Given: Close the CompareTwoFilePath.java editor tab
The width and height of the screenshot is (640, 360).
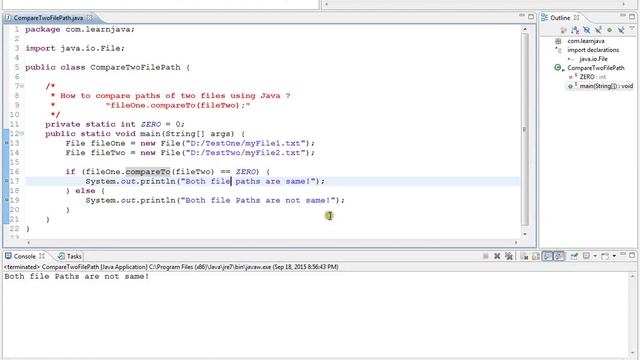Looking at the screenshot, I should (x=89, y=18).
